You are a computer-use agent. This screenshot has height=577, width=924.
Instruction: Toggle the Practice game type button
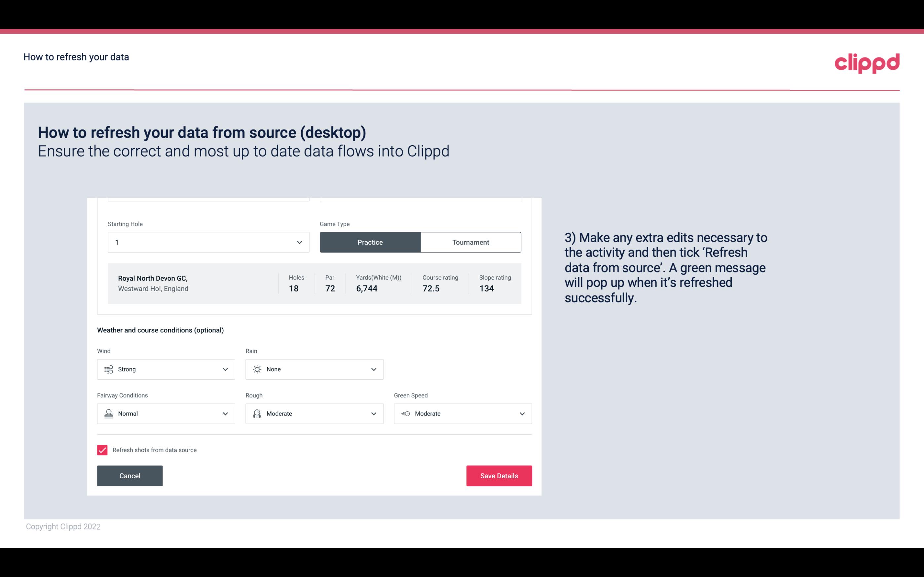[370, 242]
